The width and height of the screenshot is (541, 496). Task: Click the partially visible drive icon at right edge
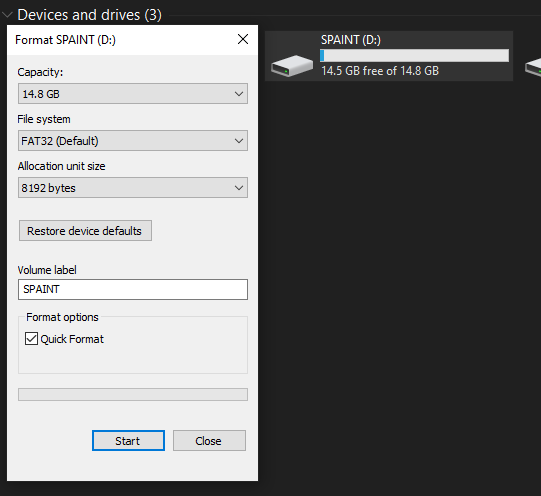click(x=533, y=67)
